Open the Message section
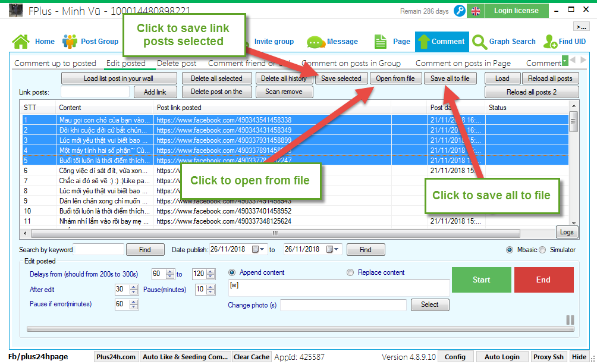This screenshot has height=364, width=597. pyautogui.click(x=332, y=42)
